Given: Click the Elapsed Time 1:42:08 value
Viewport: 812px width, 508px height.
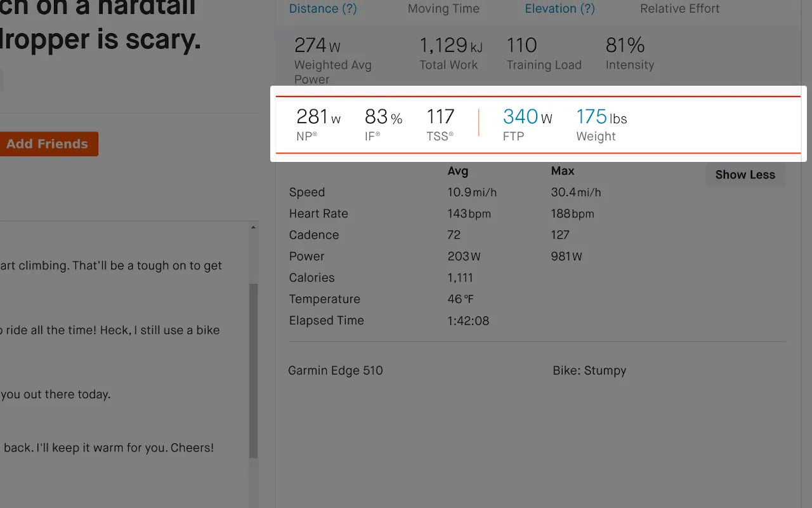Looking at the screenshot, I should click(x=468, y=321).
